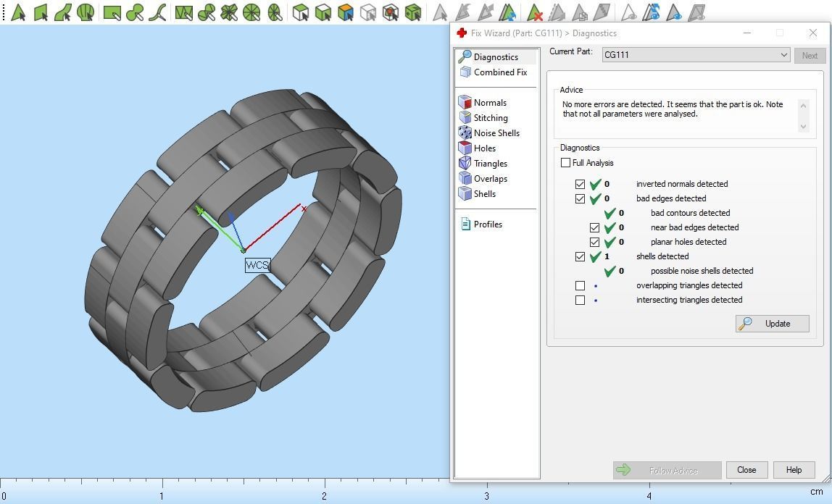Screen dimensions: 832x504
Task: Click the WCS label in viewport
Action: (257, 265)
